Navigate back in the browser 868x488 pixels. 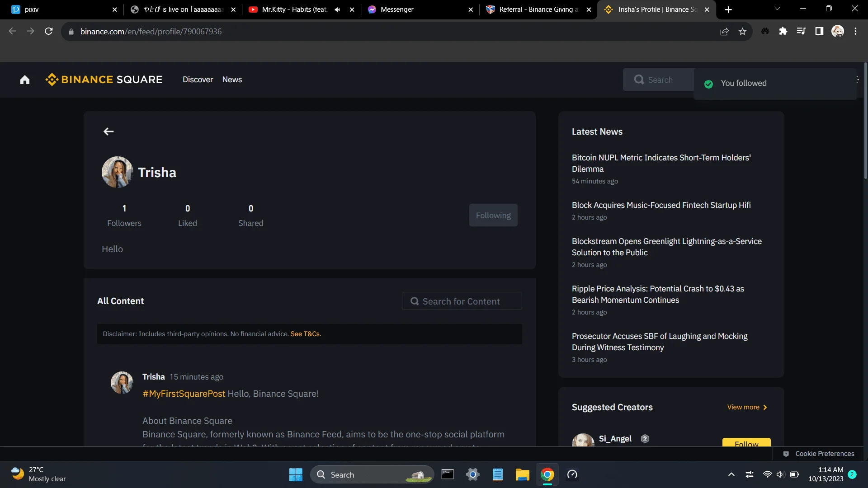click(x=13, y=31)
